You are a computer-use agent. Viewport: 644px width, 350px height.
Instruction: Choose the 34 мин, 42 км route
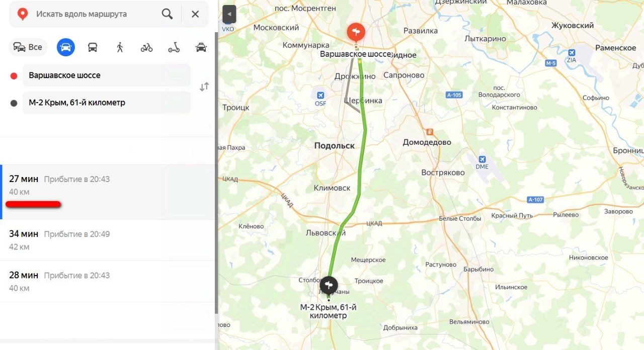[108, 240]
